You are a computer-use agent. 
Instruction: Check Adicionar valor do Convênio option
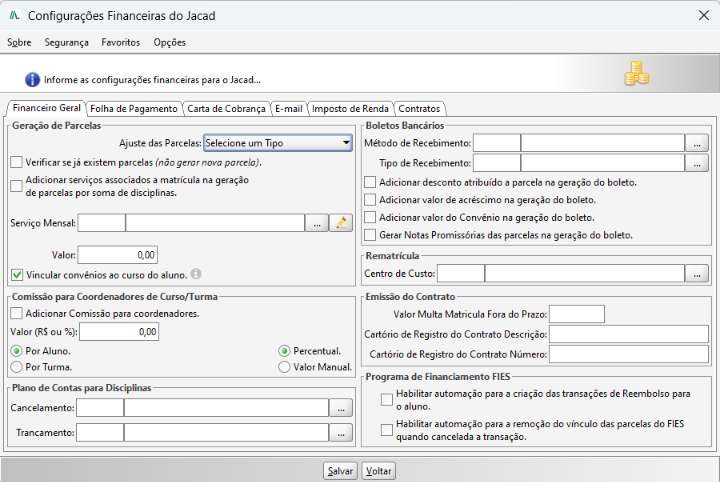click(x=370, y=217)
